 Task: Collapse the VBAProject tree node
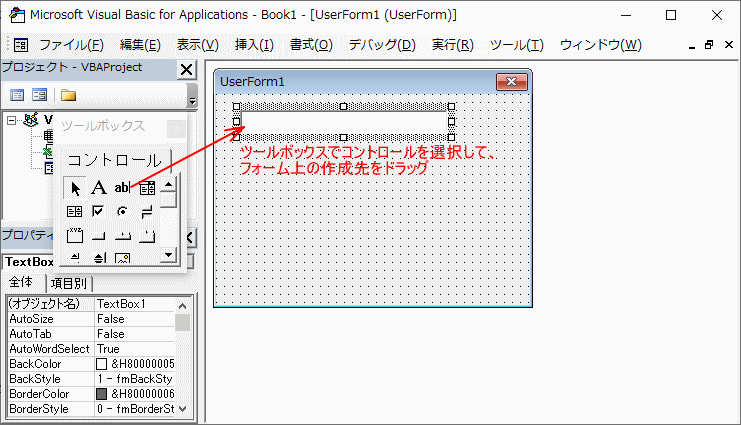click(11, 121)
